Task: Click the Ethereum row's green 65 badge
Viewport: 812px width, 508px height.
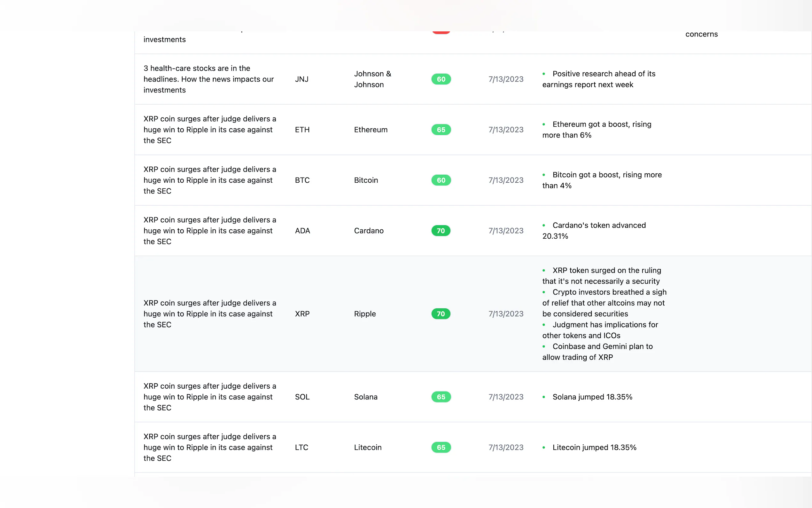Action: point(441,130)
